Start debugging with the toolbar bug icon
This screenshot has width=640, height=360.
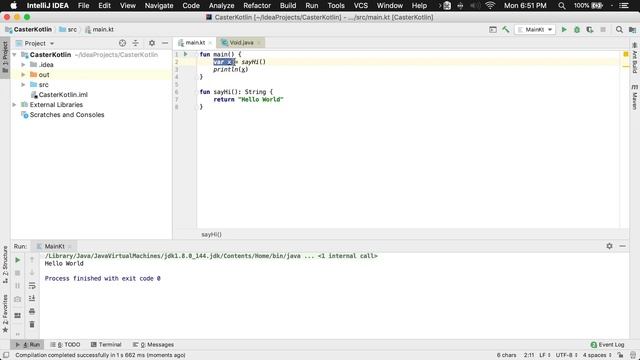coord(577,29)
